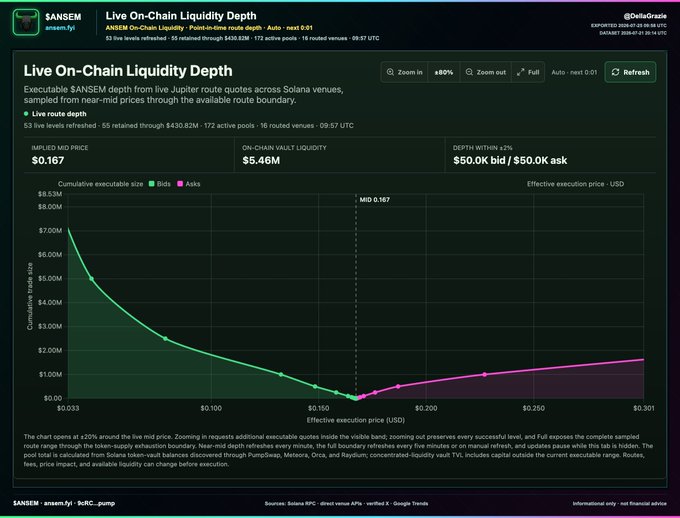Click the Zoom out button

pyautogui.click(x=485, y=72)
